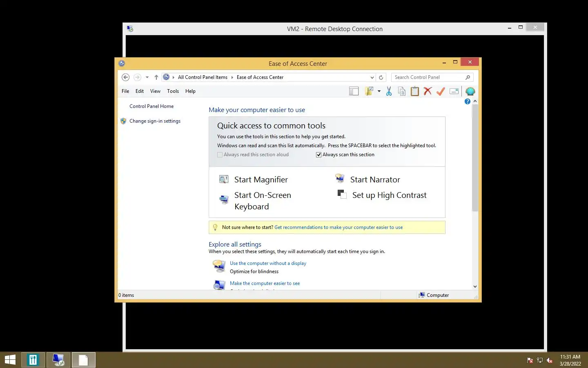This screenshot has width=588, height=368.
Task: Click '0 items' in status bar
Action: (x=126, y=295)
